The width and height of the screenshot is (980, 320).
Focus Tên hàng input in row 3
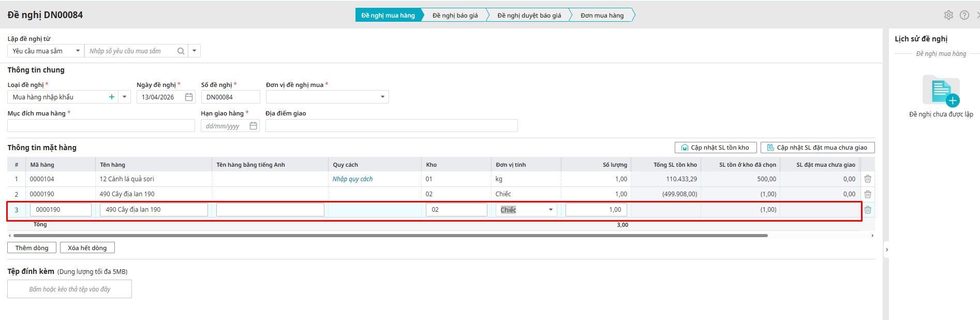pos(154,210)
